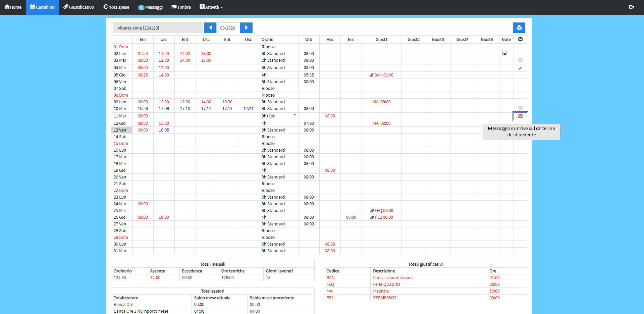Image resolution: width=644 pixels, height=314 pixels.
Task: Click banca e commissioni description
Action: pos(393,278)
